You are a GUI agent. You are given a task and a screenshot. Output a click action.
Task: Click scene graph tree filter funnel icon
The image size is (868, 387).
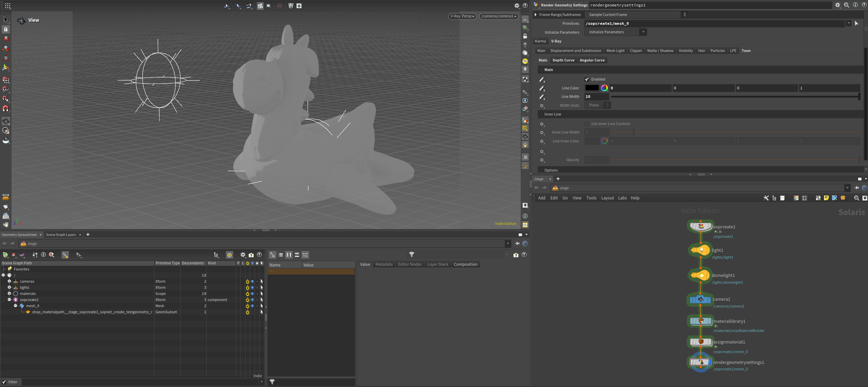pyautogui.click(x=411, y=254)
